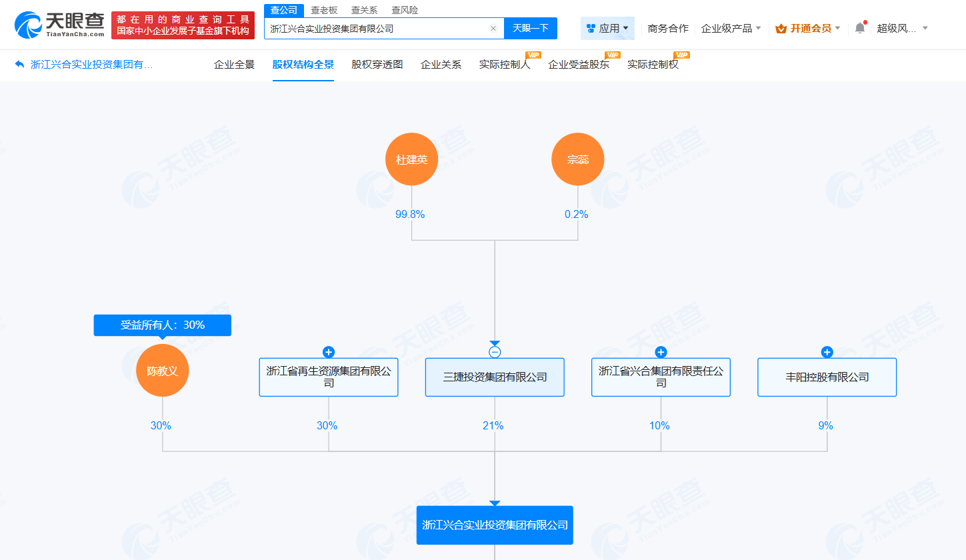
Task: Collapse the 三捷投资集团有限公司 node
Action: click(494, 351)
